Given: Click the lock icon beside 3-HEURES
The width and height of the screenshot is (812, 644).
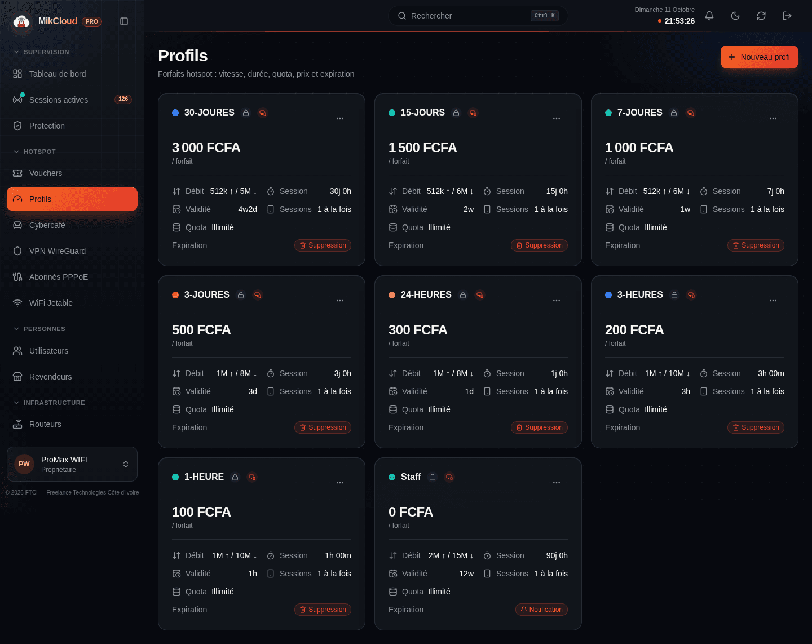Looking at the screenshot, I should tap(674, 295).
